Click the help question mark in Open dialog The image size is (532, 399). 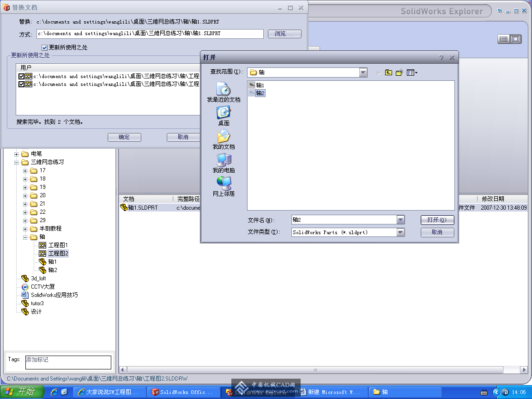[441, 58]
